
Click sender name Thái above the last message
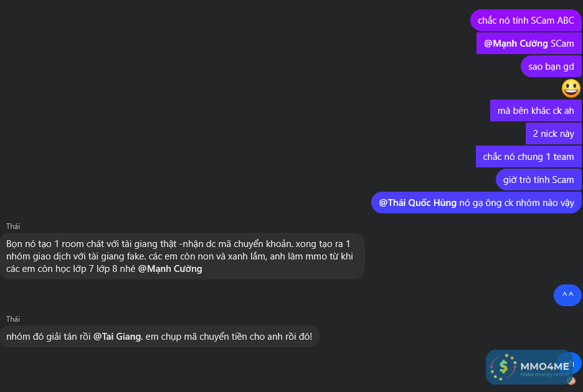click(x=13, y=319)
